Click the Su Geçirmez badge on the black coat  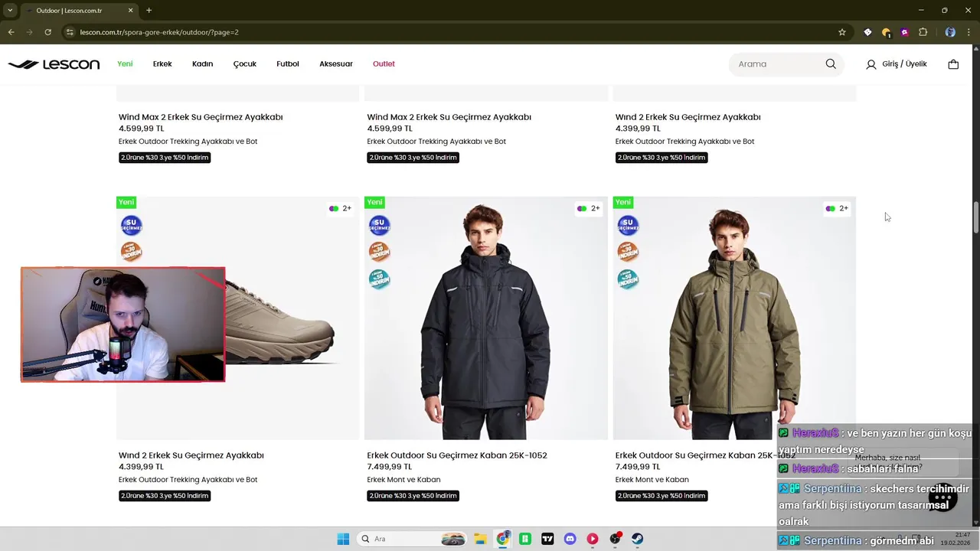click(379, 225)
